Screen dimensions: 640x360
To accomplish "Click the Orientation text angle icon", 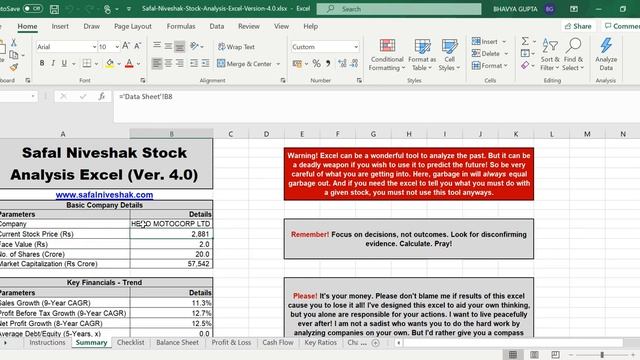I will point(194,46).
